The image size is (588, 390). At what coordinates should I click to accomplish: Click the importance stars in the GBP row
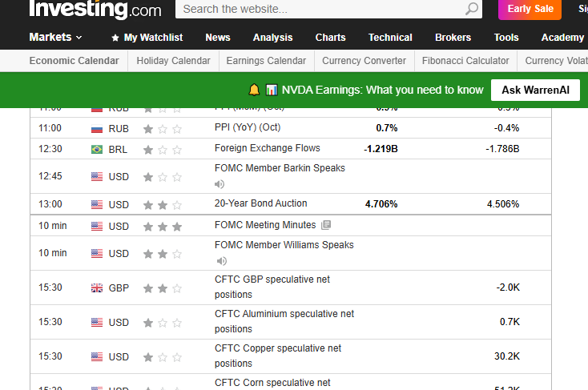163,288
